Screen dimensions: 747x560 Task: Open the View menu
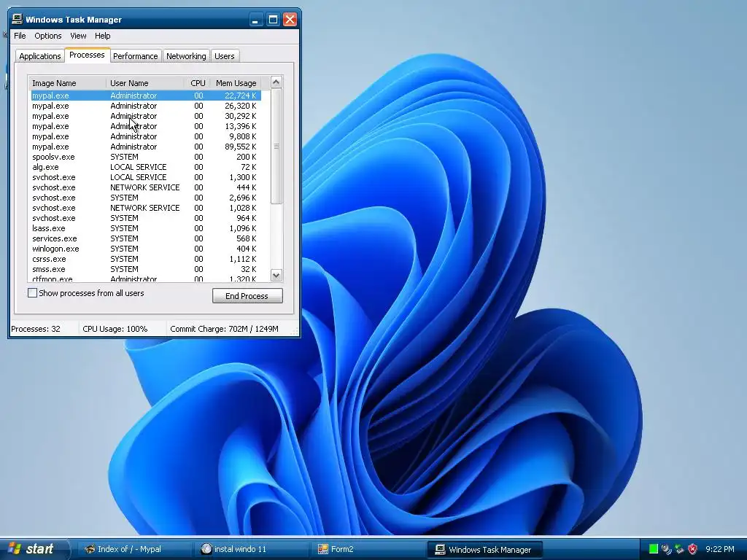(x=78, y=36)
